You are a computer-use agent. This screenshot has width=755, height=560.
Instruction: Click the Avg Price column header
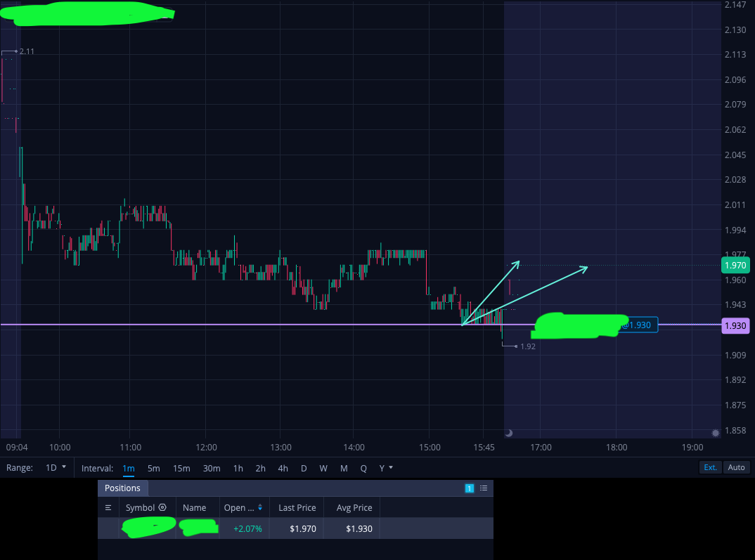coord(354,507)
